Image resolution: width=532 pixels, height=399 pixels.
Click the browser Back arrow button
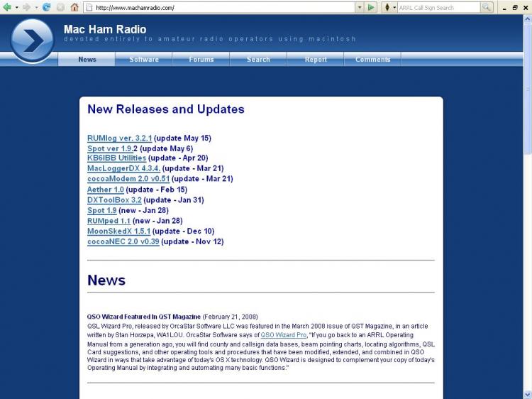[x=8, y=7]
